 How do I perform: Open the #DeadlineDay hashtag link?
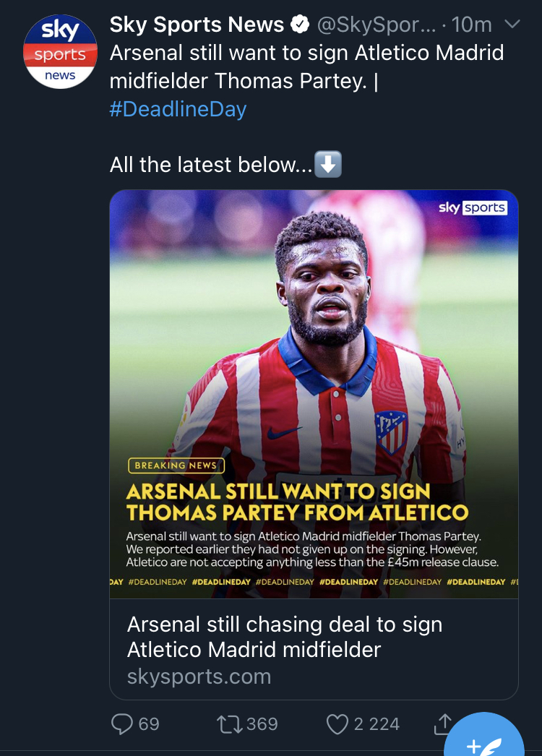point(178,109)
